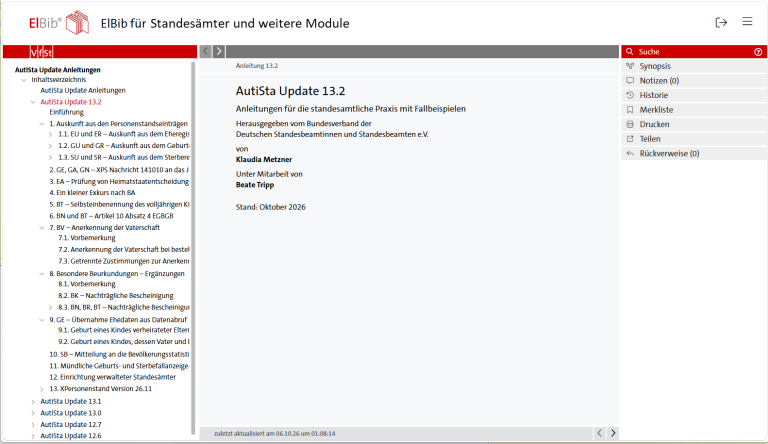Image resolution: width=768 pixels, height=444 pixels.
Task: Open the Merkliste panel
Action: tap(694, 110)
